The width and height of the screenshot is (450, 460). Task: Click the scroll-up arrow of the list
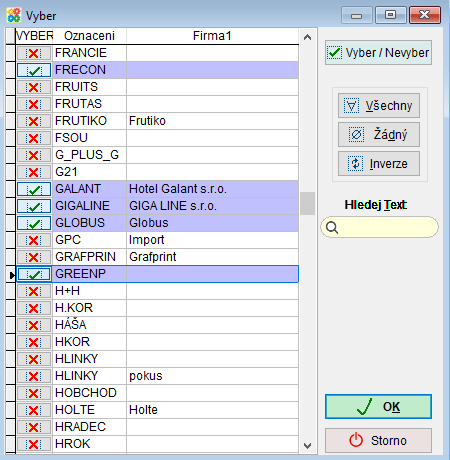(x=307, y=37)
